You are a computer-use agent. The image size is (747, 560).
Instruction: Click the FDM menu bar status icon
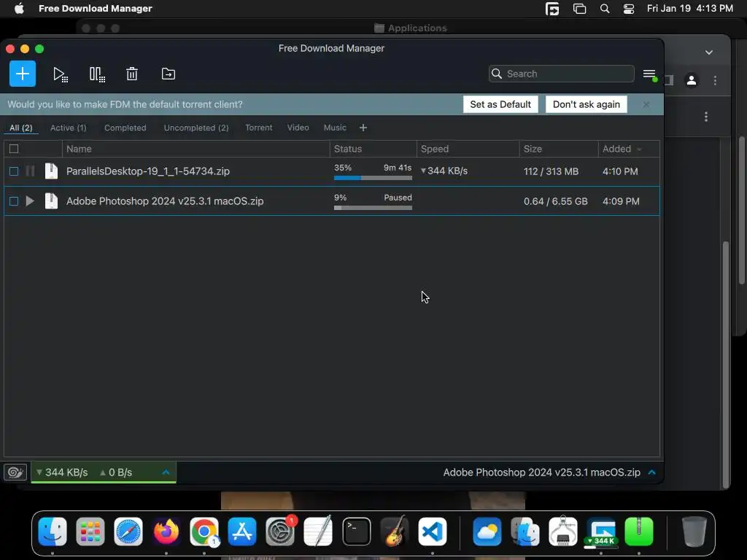pyautogui.click(x=552, y=9)
